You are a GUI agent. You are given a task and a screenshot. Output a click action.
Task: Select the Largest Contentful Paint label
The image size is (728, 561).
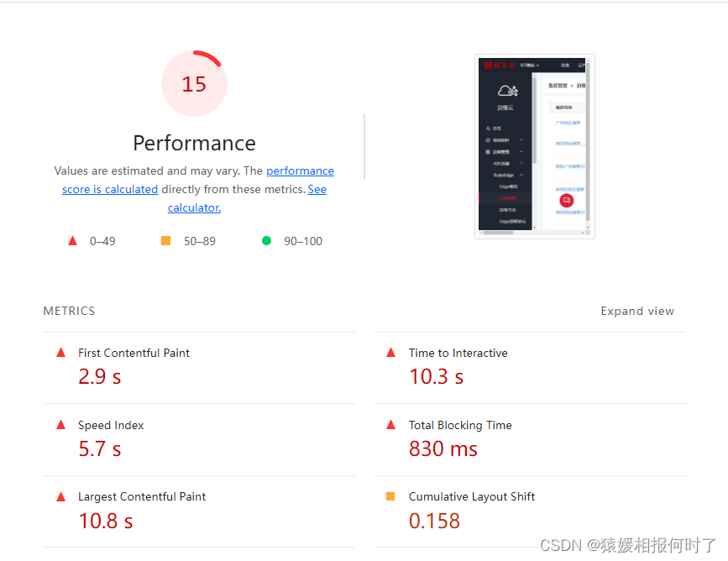pyautogui.click(x=142, y=497)
